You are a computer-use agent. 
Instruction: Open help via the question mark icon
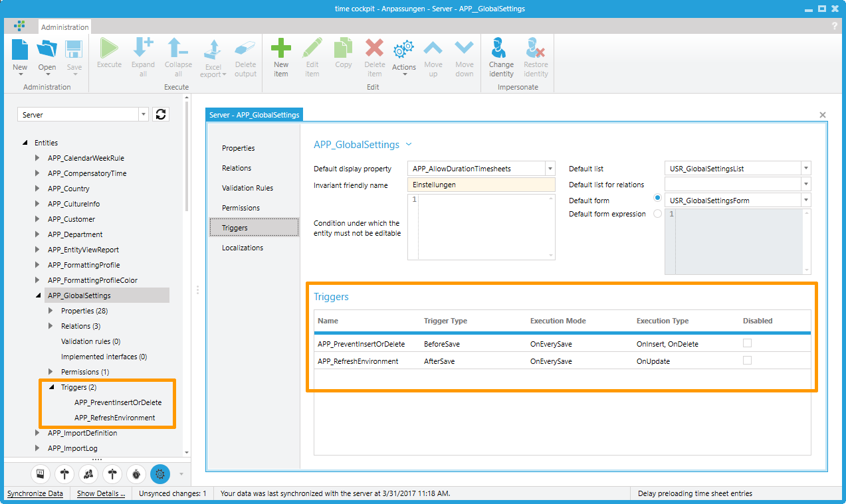835,27
